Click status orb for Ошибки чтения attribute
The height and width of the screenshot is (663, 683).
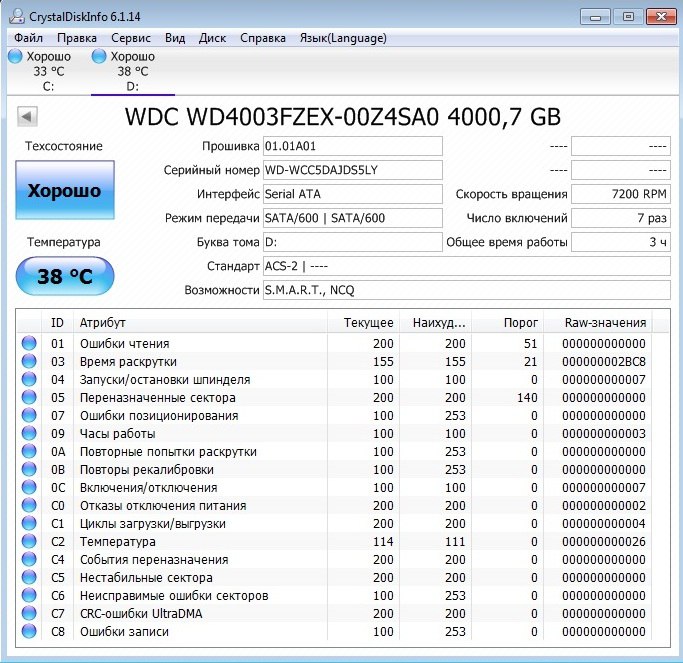28,344
